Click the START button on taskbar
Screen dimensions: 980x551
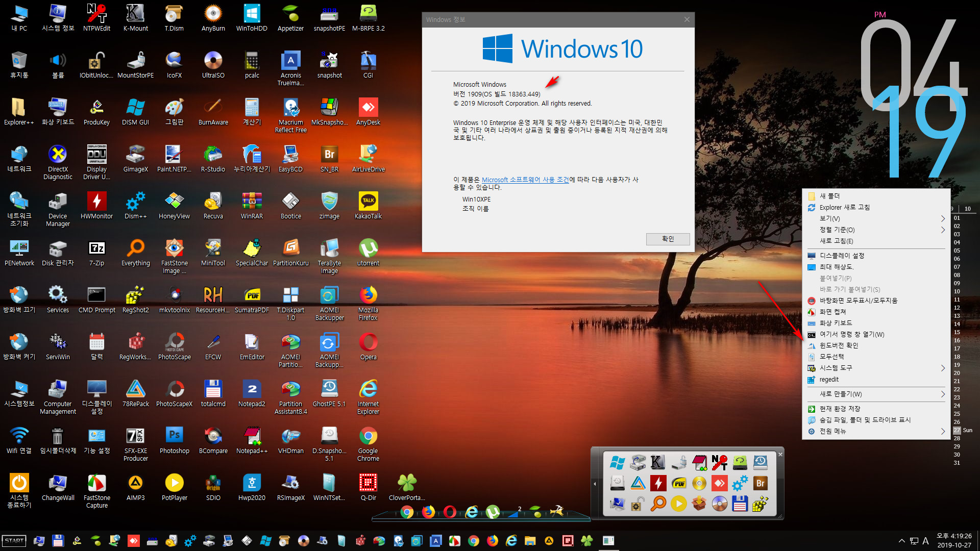[x=14, y=541]
